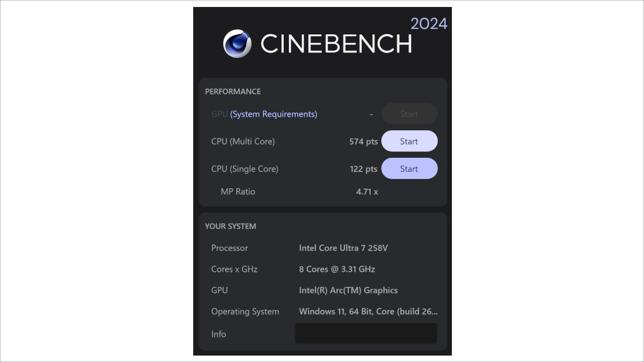Start the CPU Multi Core benchmark

tap(409, 141)
